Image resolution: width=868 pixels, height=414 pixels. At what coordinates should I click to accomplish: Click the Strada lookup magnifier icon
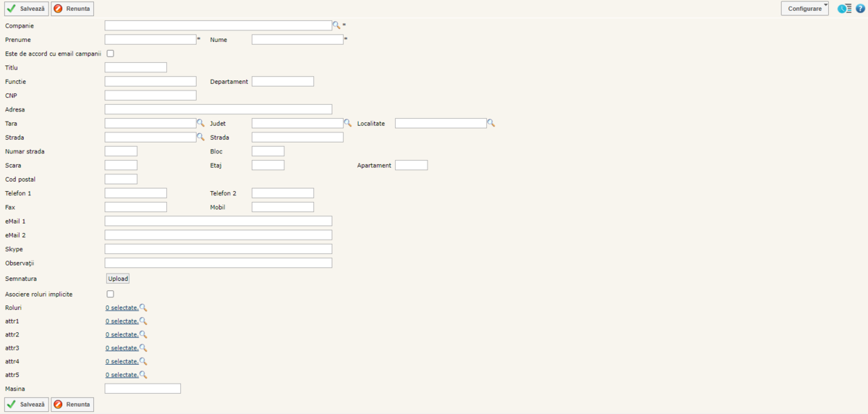[x=201, y=137]
